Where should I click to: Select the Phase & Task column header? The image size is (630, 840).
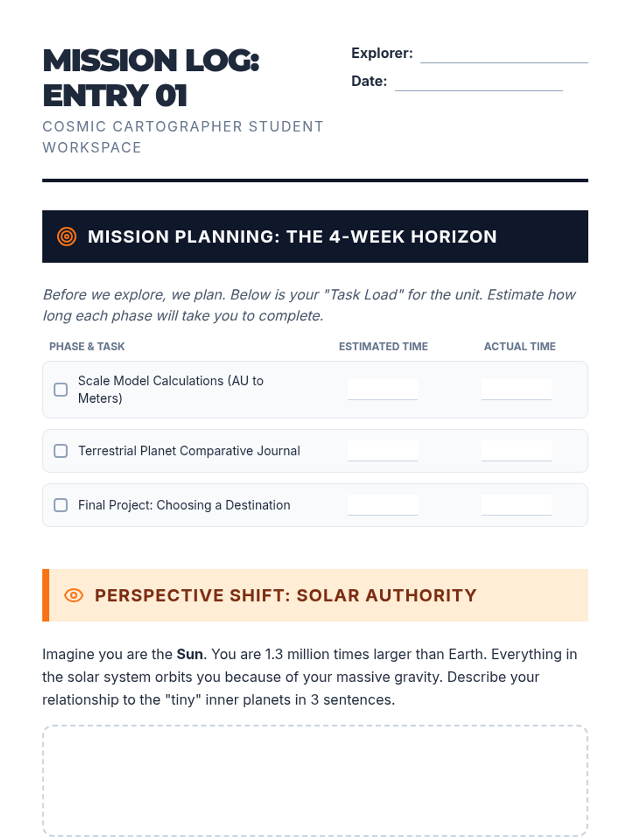point(87,346)
